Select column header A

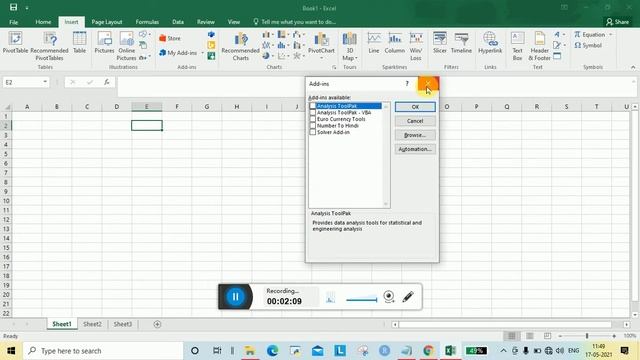coord(27,107)
